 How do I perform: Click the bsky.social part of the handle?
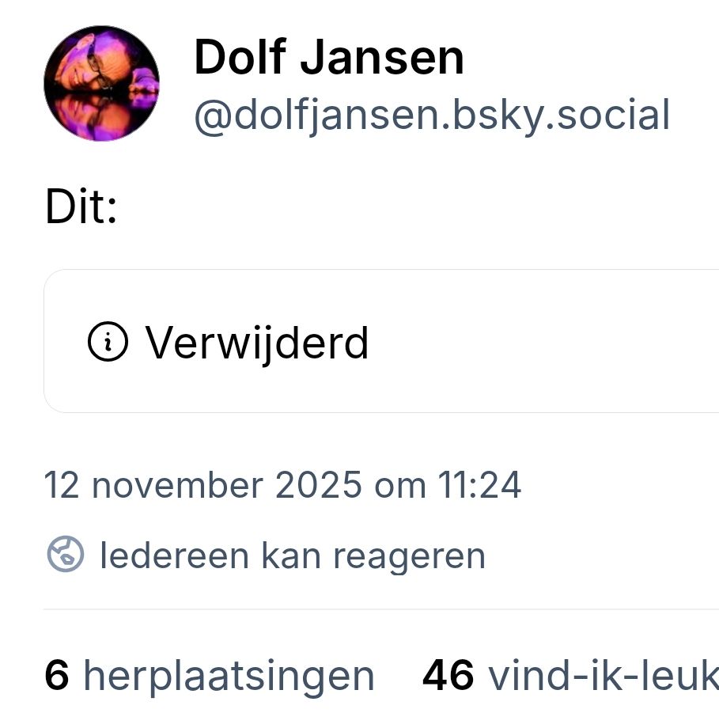[x=561, y=116]
